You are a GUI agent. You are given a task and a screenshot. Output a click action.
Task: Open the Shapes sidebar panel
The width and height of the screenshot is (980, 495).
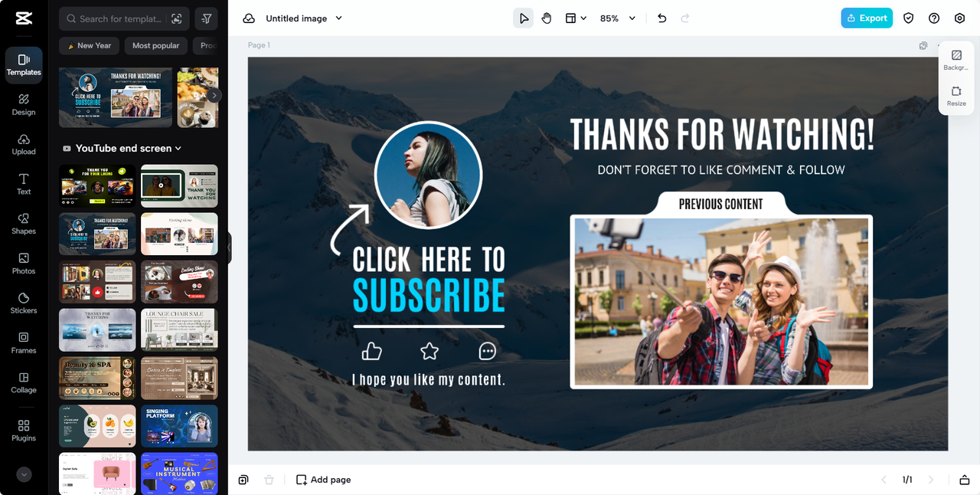(24, 224)
